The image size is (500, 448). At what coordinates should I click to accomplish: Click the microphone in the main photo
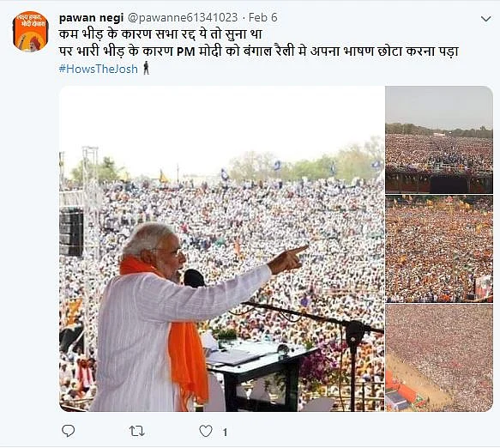click(194, 278)
